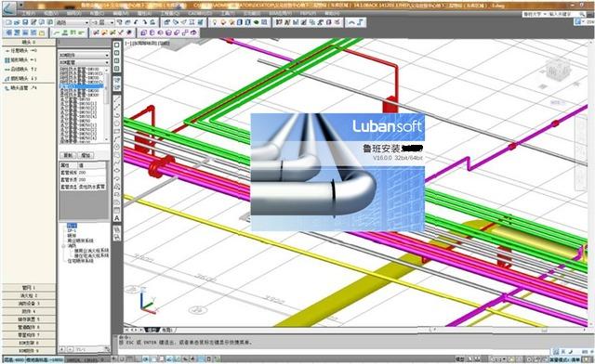Click the 套管长度 value 200
This screenshot has height=364, width=595.
coord(92,180)
